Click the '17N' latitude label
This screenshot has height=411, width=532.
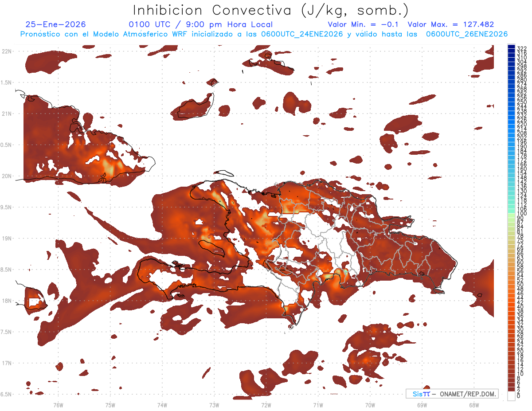7,363
